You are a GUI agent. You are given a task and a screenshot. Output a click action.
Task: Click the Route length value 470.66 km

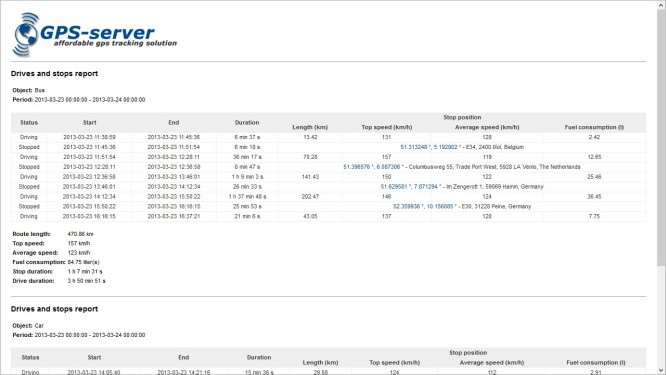(80, 234)
